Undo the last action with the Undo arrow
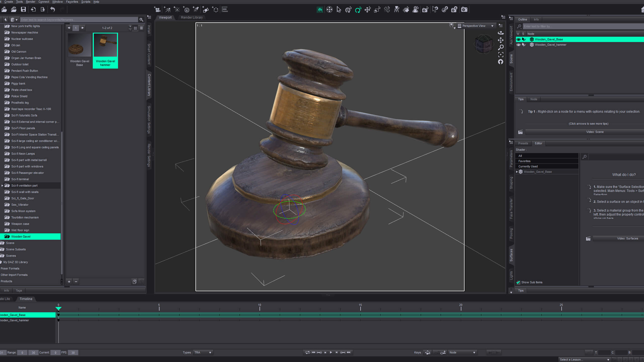644x362 pixels. click(53, 10)
